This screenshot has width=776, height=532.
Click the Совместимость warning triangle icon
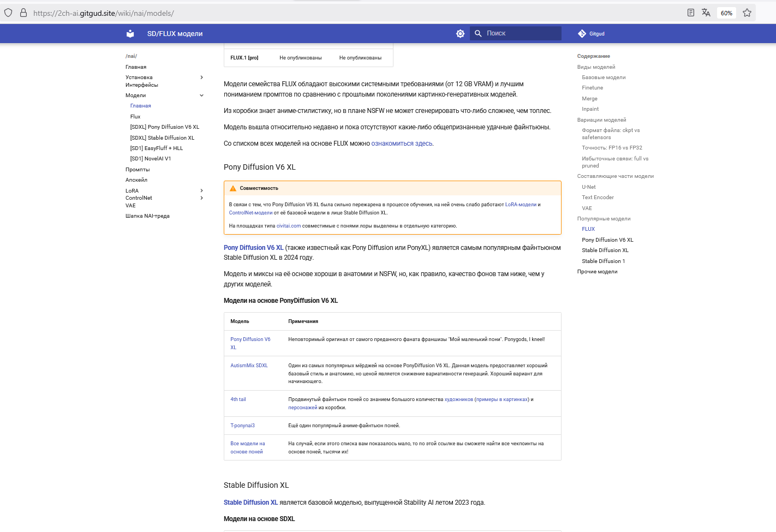point(233,188)
